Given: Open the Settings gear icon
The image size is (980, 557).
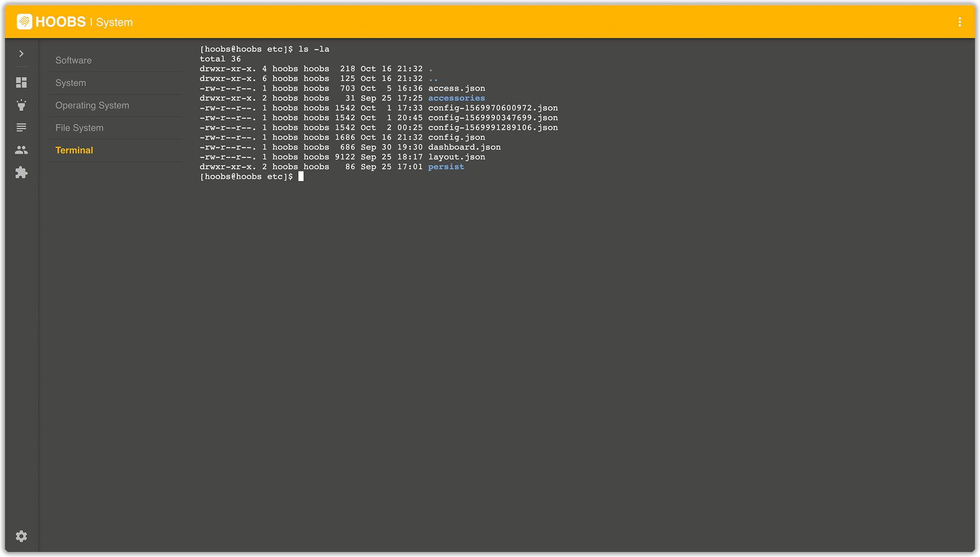Looking at the screenshot, I should (x=22, y=536).
